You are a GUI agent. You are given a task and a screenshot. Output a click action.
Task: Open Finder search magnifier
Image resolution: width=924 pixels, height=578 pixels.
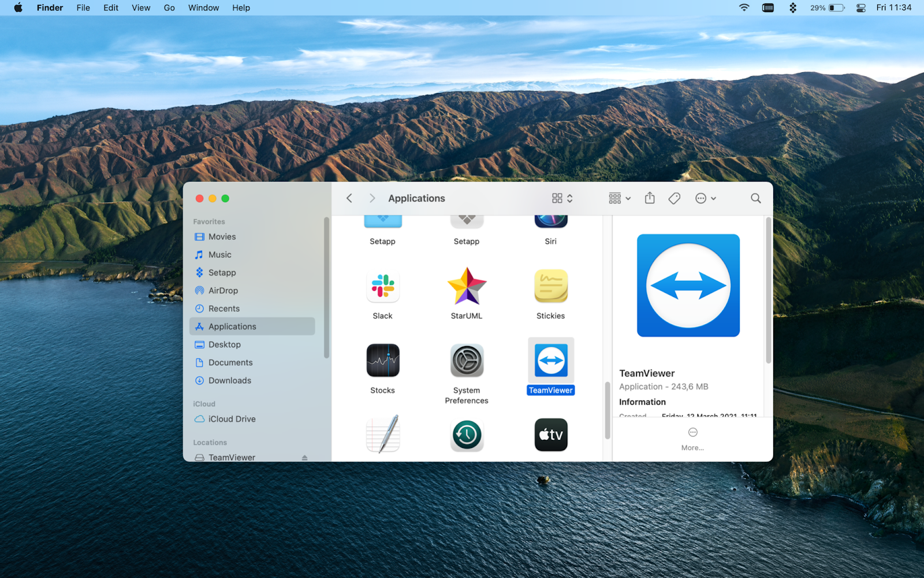pos(755,198)
